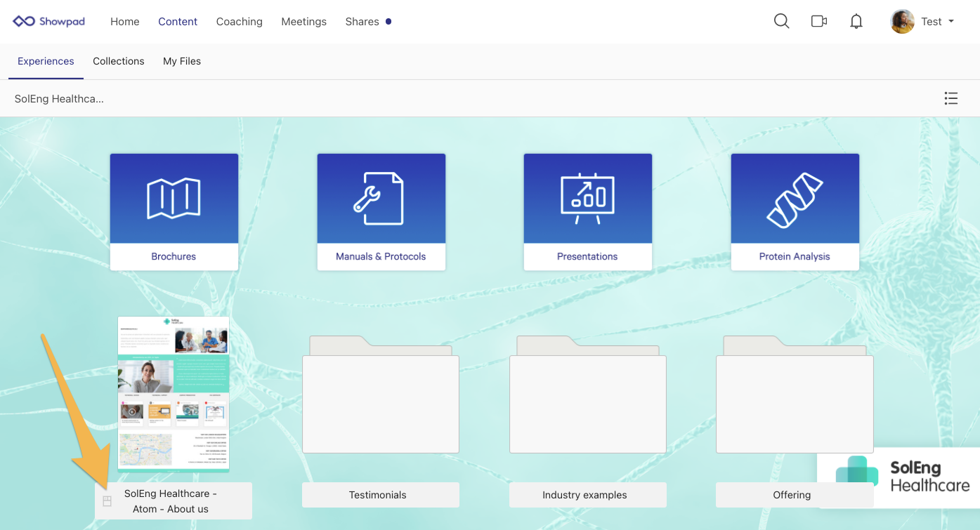Click the Testimonials label
This screenshot has height=530, width=980.
pos(378,495)
